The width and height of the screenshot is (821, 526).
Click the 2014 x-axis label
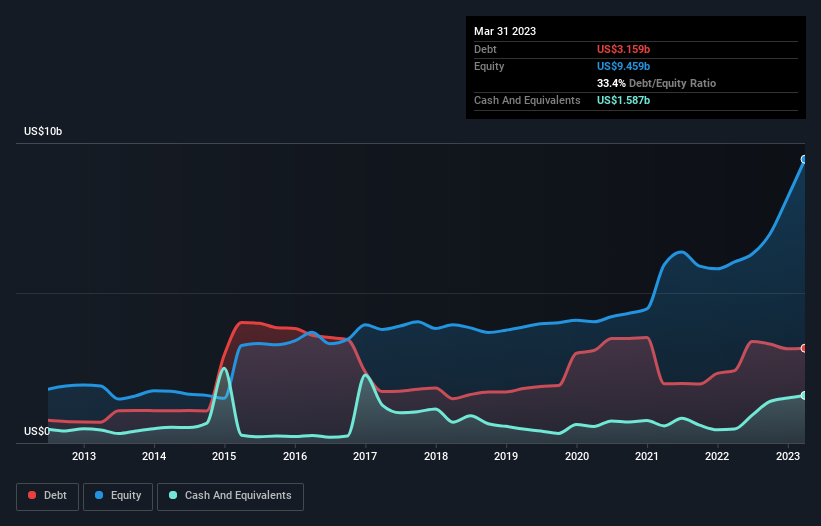154,456
